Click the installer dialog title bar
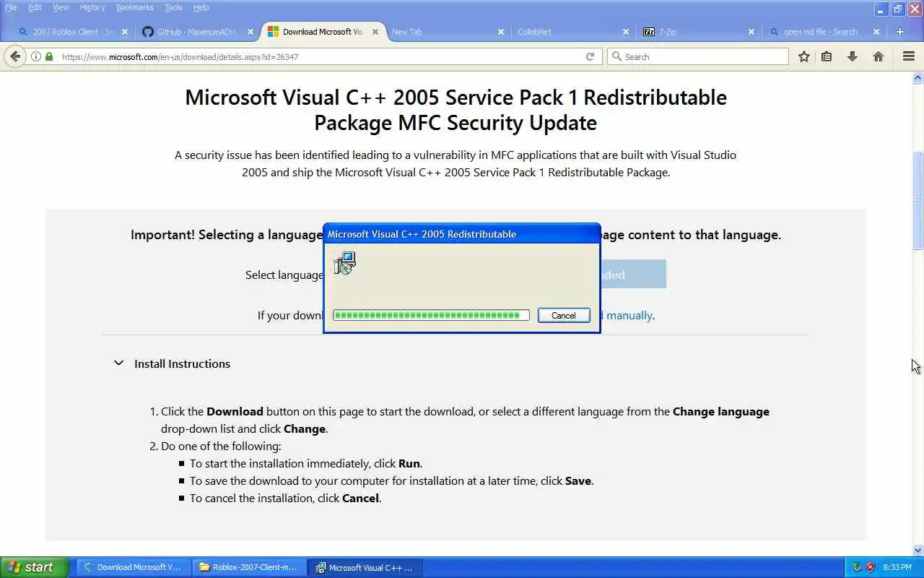This screenshot has width=924, height=578. point(462,234)
